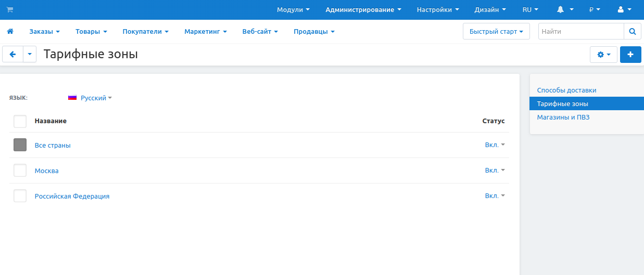The image size is (644, 275).
Task: Open the user account icon menu
Action: click(624, 9)
